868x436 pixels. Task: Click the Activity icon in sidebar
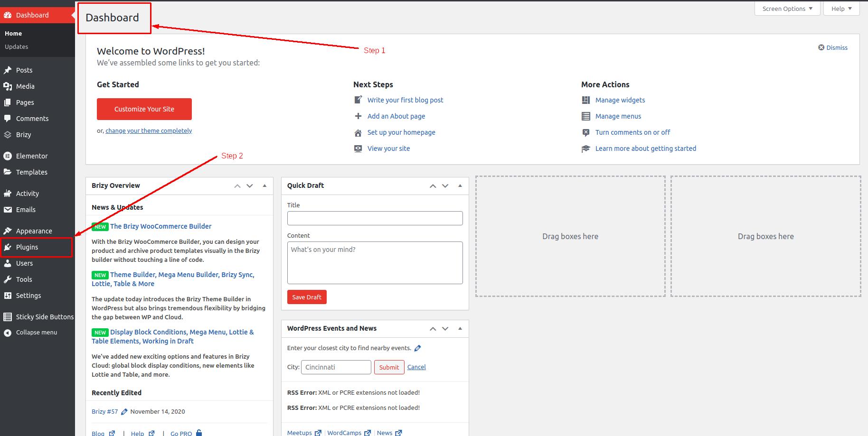coord(8,194)
